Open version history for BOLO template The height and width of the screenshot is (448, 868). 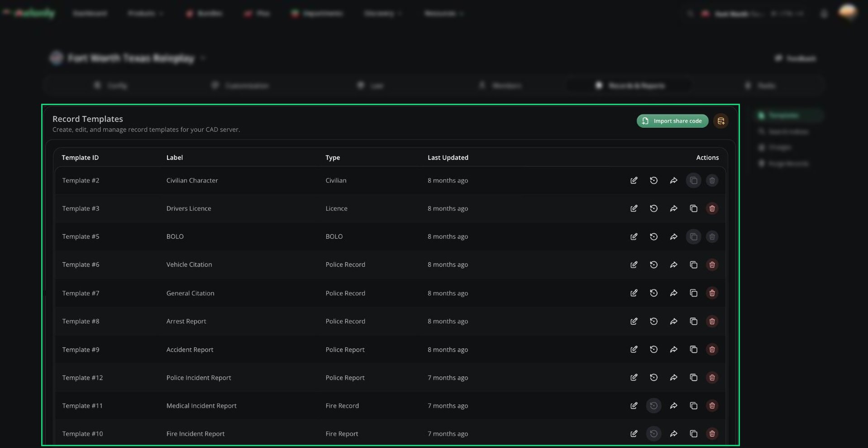[654, 236]
